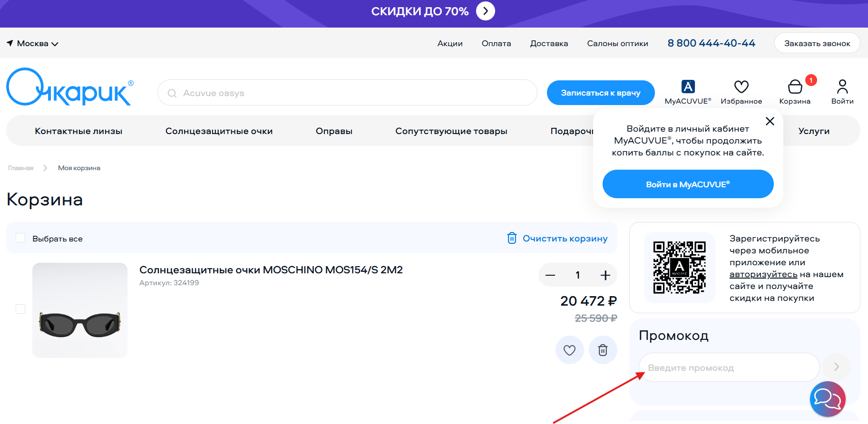Click the авторизуйтесь link
The width and height of the screenshot is (868, 424).
763,274
